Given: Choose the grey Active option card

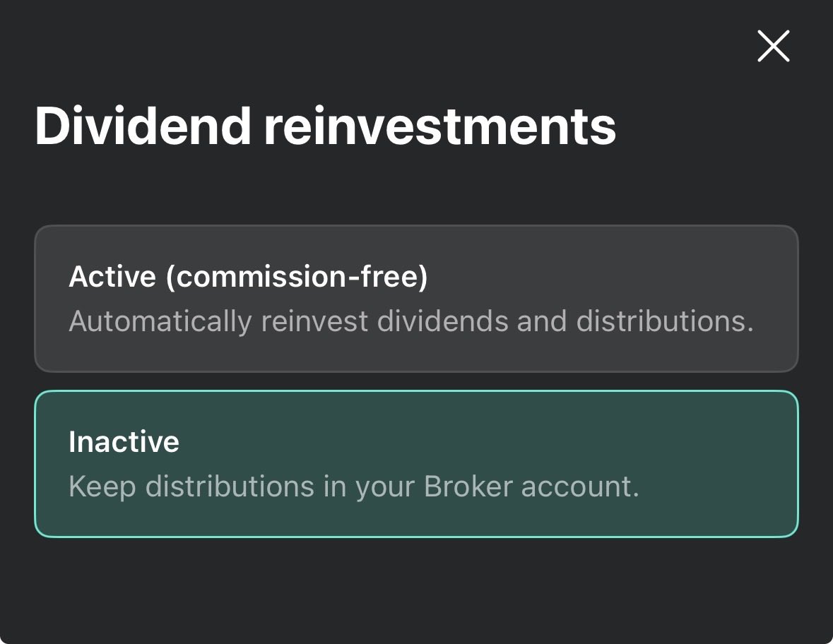Looking at the screenshot, I should pos(416,299).
